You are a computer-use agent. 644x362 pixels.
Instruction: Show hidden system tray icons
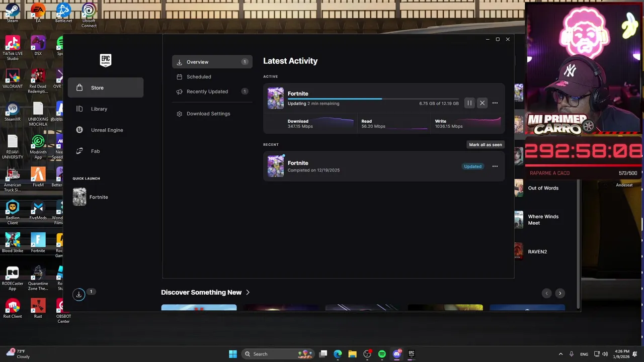coord(560,354)
